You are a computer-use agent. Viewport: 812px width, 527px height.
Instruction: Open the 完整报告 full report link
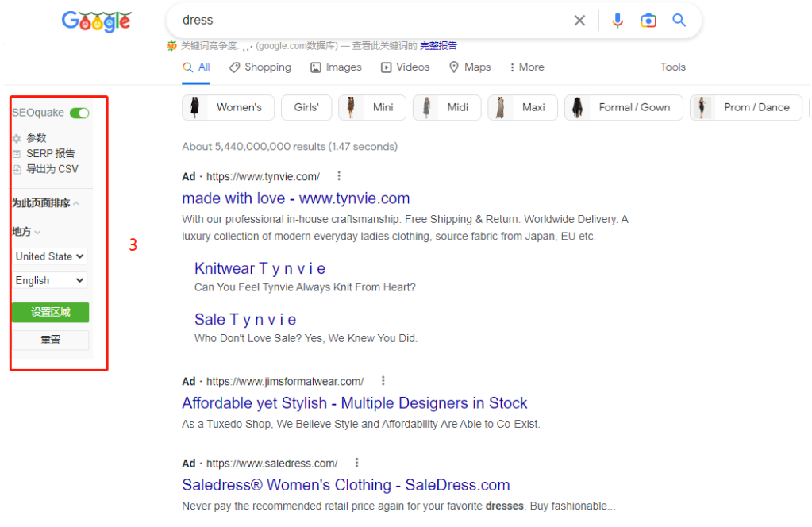pyautogui.click(x=438, y=46)
